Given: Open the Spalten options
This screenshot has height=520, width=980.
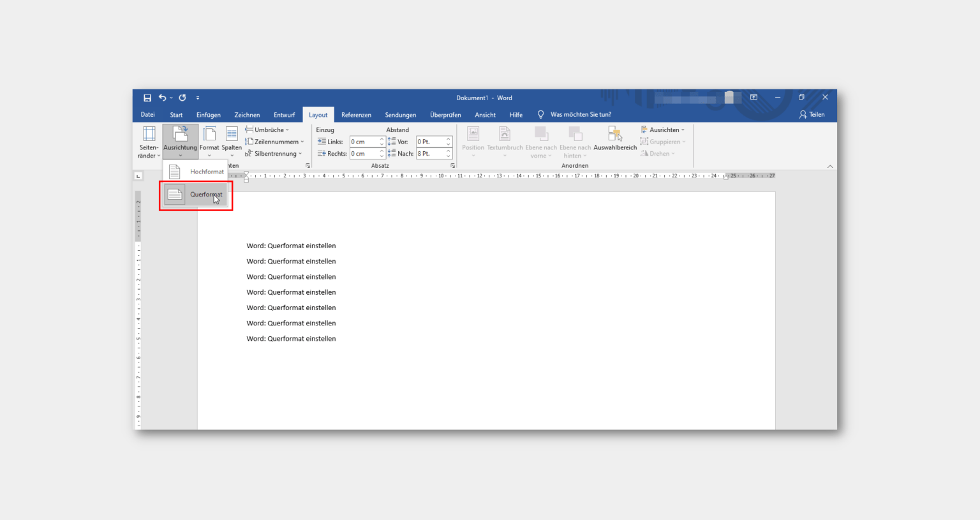Looking at the screenshot, I should (232, 142).
